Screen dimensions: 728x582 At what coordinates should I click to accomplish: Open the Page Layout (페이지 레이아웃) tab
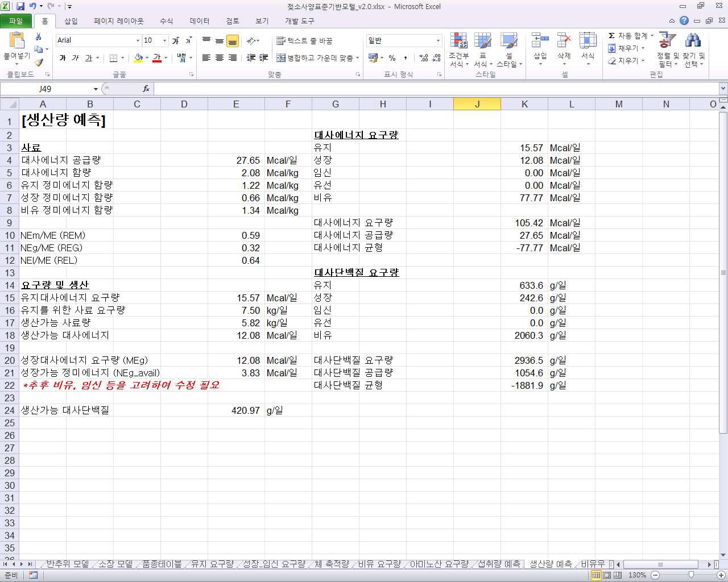click(x=119, y=21)
